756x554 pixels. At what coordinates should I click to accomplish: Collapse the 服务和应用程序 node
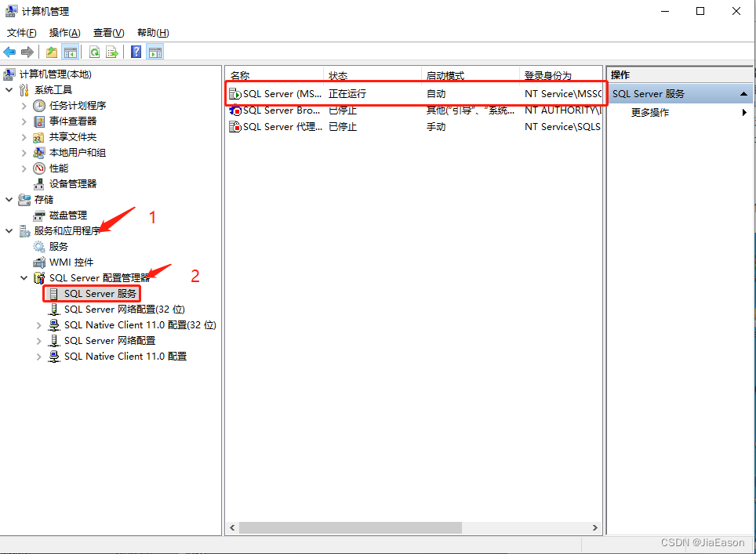coord(9,230)
